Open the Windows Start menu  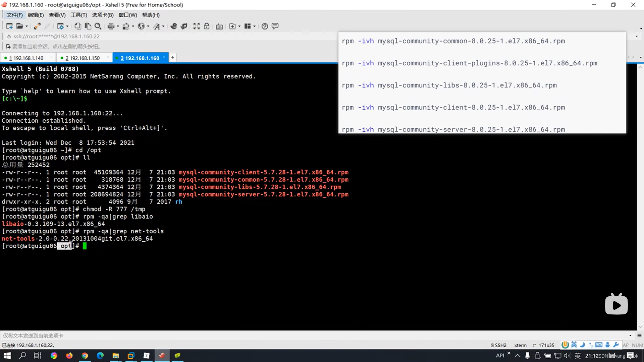click(7, 356)
